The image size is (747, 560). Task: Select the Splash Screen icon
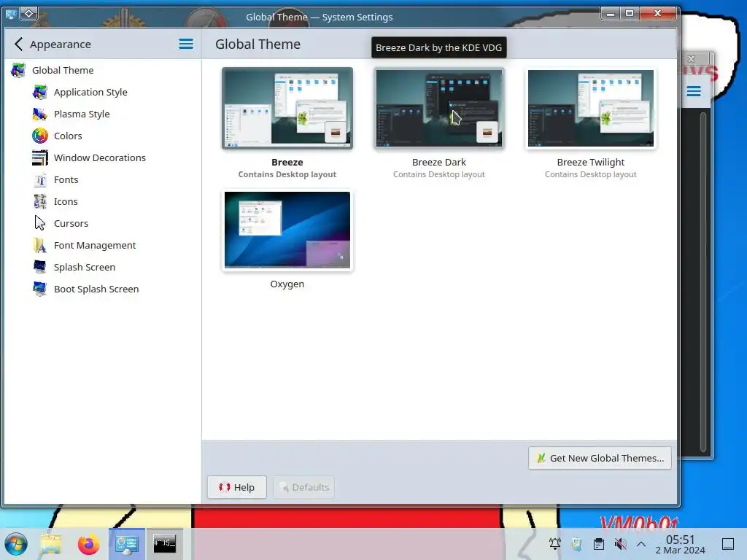[40, 267]
